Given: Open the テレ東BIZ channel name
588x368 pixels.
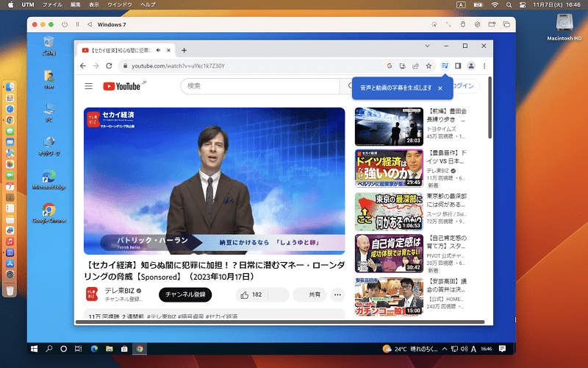Looking at the screenshot, I should (119, 291).
